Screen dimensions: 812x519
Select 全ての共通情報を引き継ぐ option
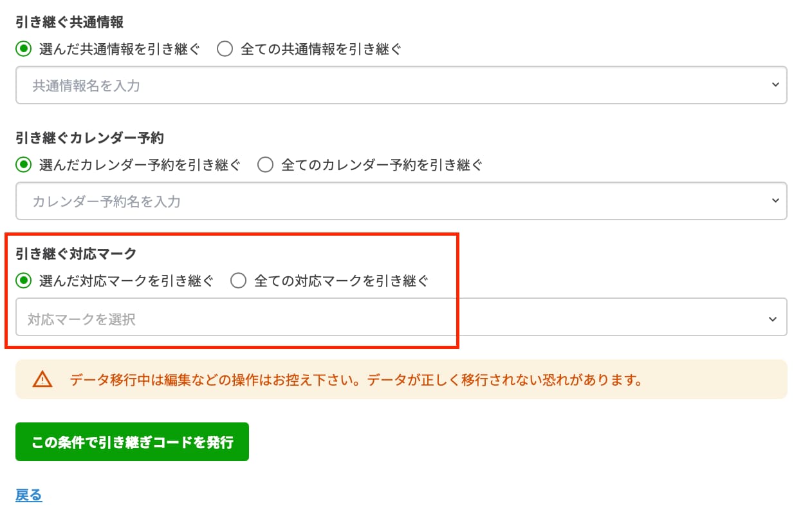coord(225,48)
